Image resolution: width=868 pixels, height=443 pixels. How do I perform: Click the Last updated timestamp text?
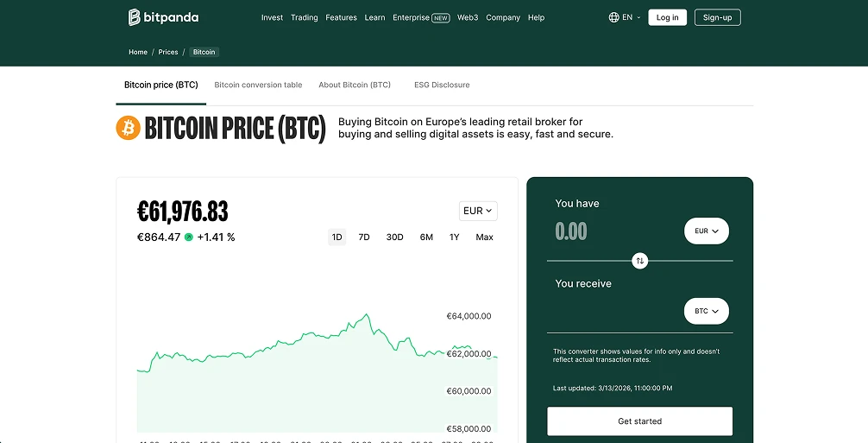click(x=613, y=389)
